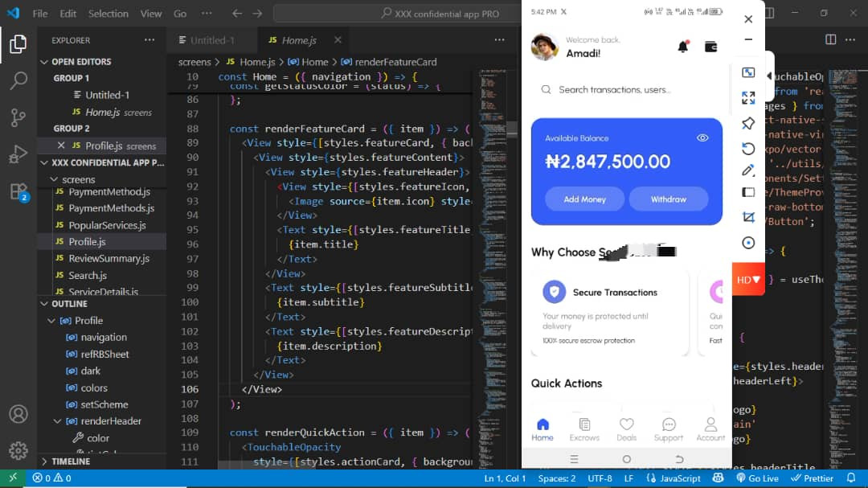Open Explorer more actions menu
Viewport: 868px width, 488px height.
[149, 40]
